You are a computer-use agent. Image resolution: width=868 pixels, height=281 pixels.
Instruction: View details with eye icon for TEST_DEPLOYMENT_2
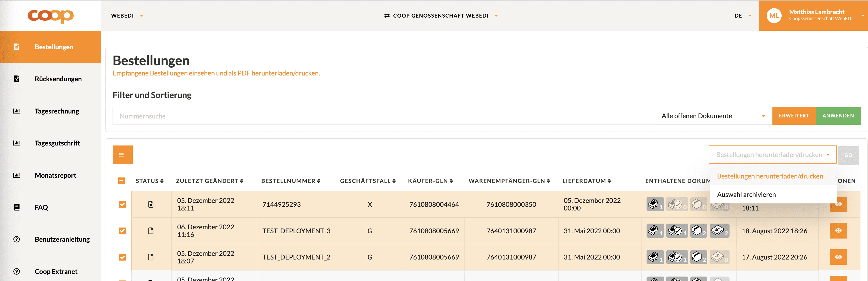tap(838, 257)
